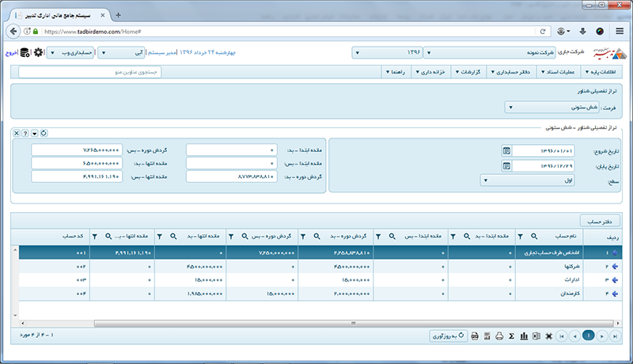633x364 pixels.
Task: Open the گزارشات menu
Action: [x=470, y=72]
